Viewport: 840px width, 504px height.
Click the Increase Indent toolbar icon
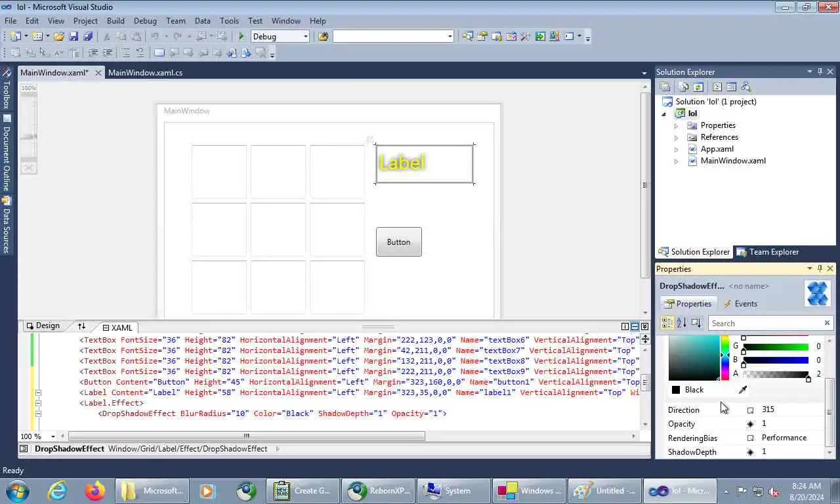tap(107, 52)
